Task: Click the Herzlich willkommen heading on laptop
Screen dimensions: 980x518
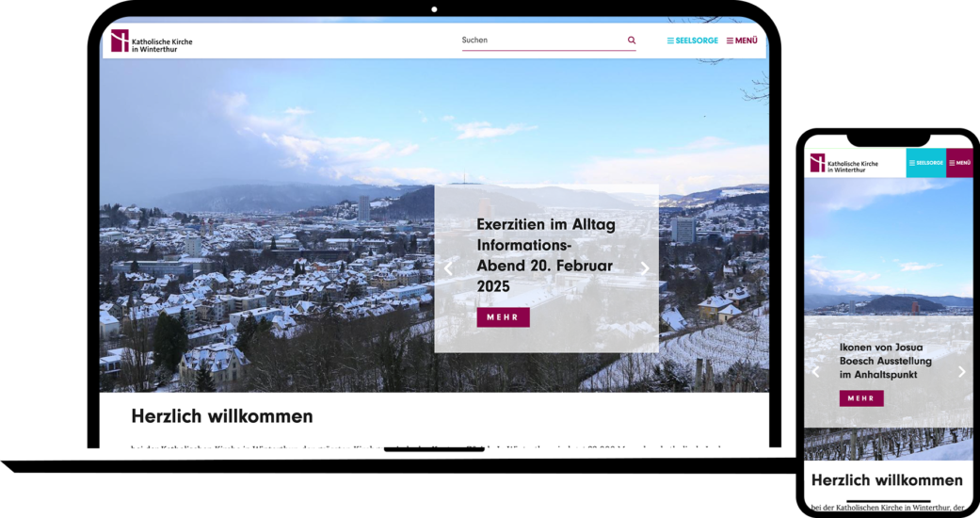Action: click(222, 416)
